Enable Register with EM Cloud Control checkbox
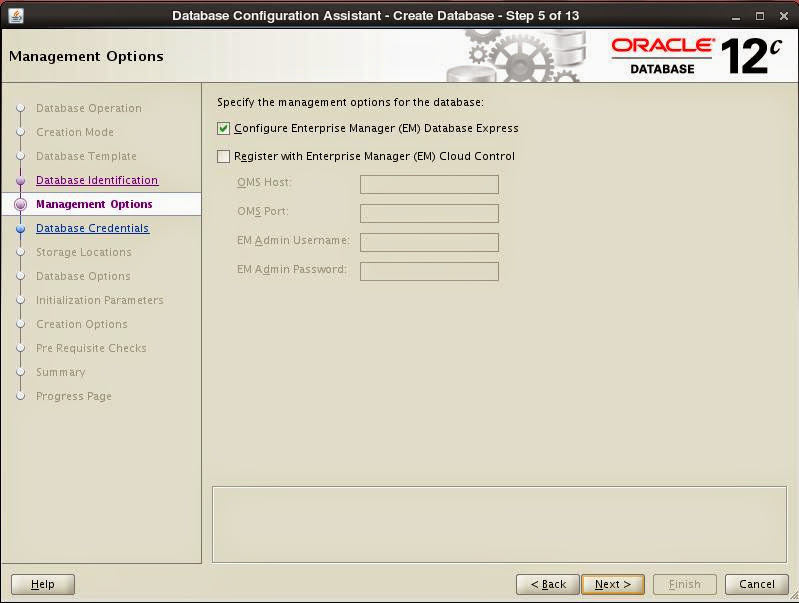This screenshot has height=603, width=799. (223, 156)
